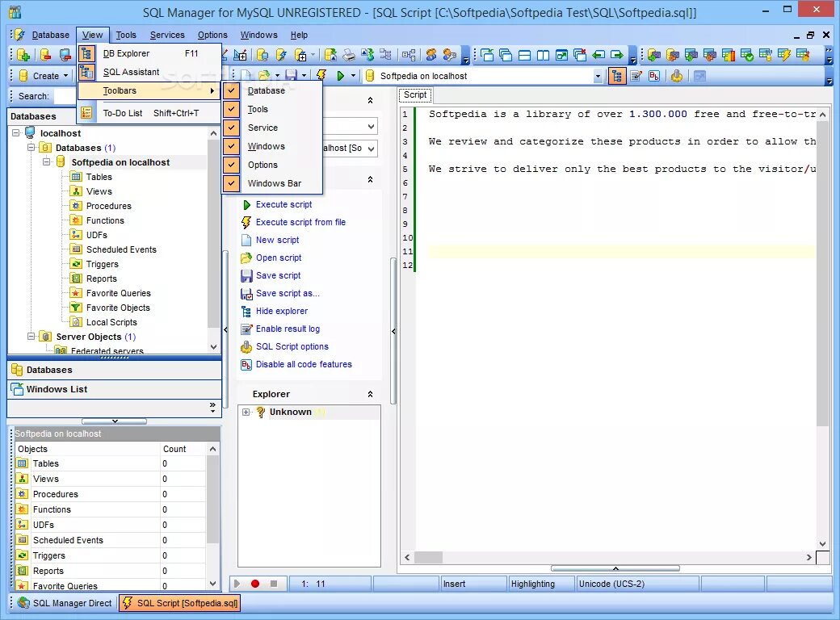Click the Previous Window green arrow icon
This screenshot has height=620, width=840.
[598, 55]
